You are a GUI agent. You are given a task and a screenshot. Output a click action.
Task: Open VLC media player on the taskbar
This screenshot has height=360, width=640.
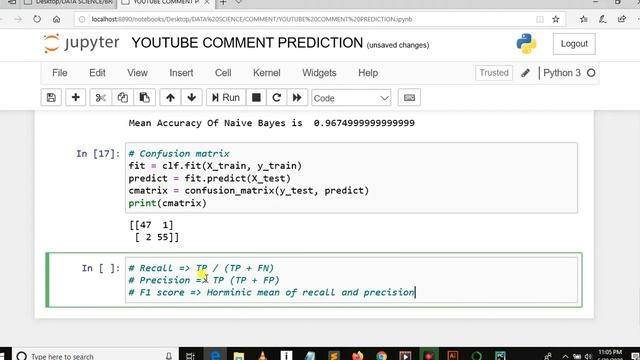262,356
